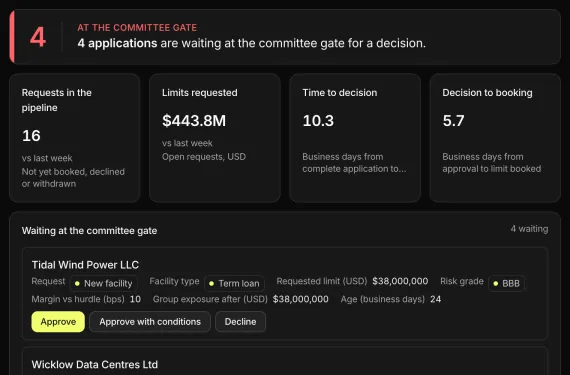Viewport: 570px width, 375px height.
Task: Click the requested limit $38,000,000 value
Action: 400,281
